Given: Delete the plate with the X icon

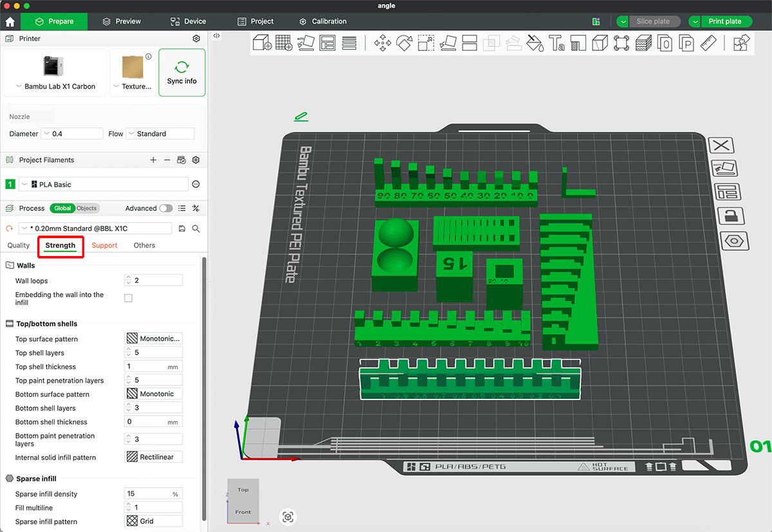Looking at the screenshot, I should coord(721,145).
